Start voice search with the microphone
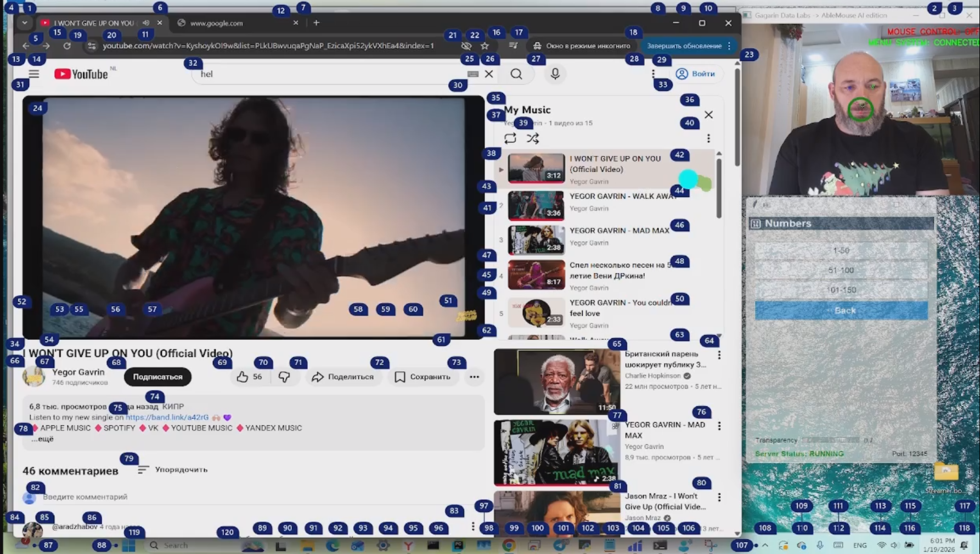The width and height of the screenshot is (980, 554). click(555, 74)
